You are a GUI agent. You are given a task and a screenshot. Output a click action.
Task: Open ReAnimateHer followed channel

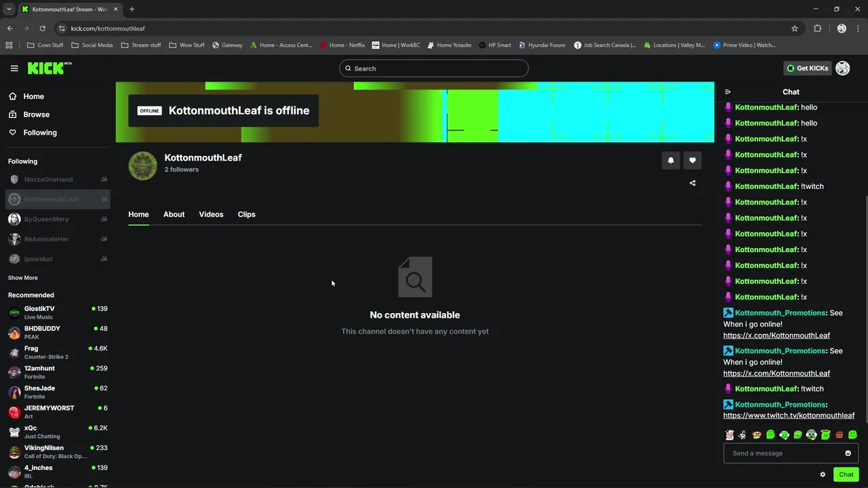pyautogui.click(x=58, y=239)
